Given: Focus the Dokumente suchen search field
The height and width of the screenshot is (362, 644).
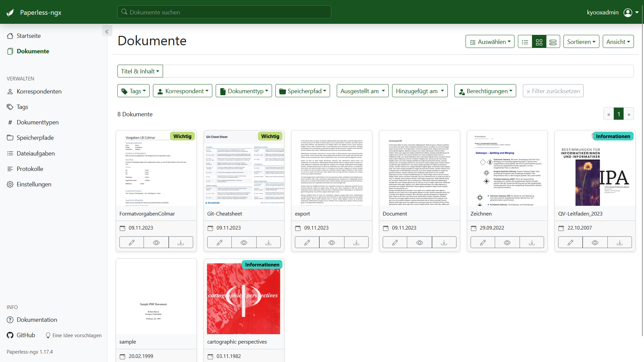Looking at the screenshot, I should 224,12.
